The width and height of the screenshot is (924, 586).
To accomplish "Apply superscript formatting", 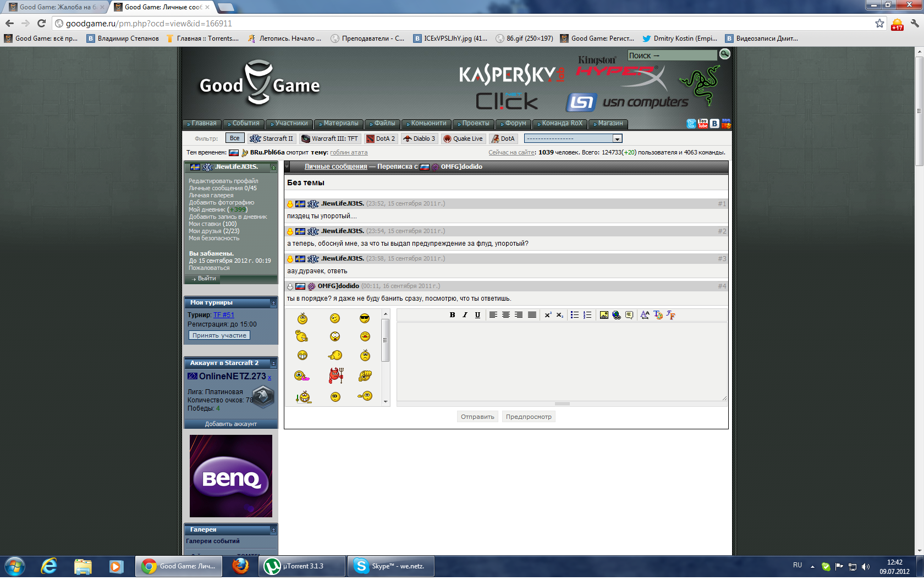I will coord(548,315).
